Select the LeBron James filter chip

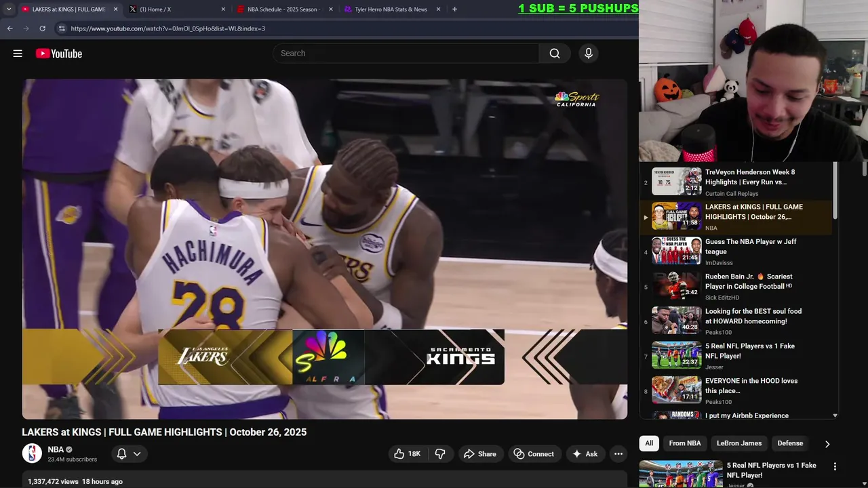pos(739,443)
